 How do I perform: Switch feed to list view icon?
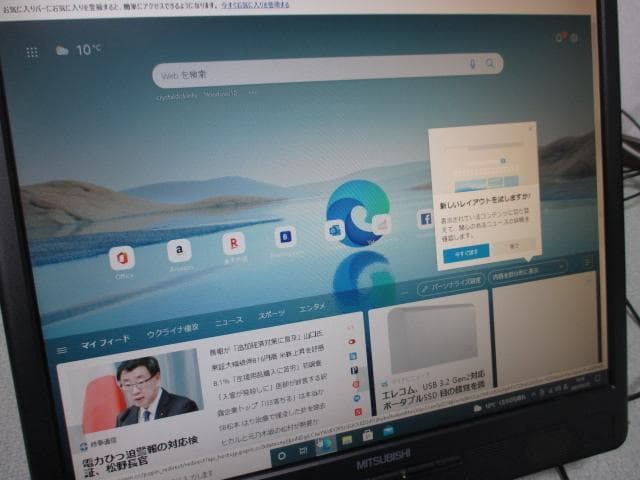pos(587,262)
